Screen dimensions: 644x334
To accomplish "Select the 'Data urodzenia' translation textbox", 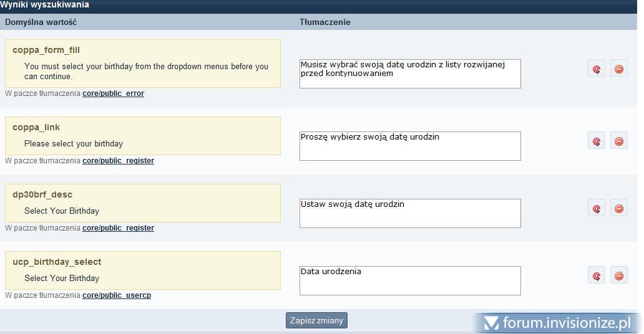I will click(x=409, y=280).
